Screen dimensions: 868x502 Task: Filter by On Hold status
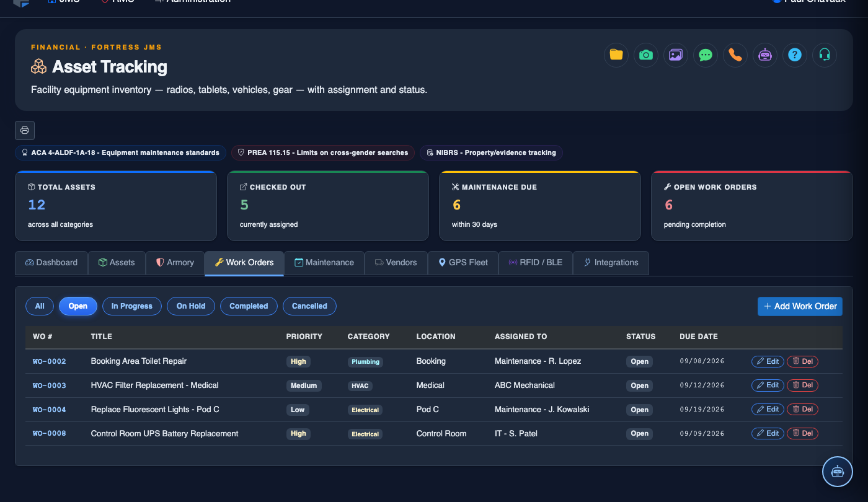pos(191,306)
